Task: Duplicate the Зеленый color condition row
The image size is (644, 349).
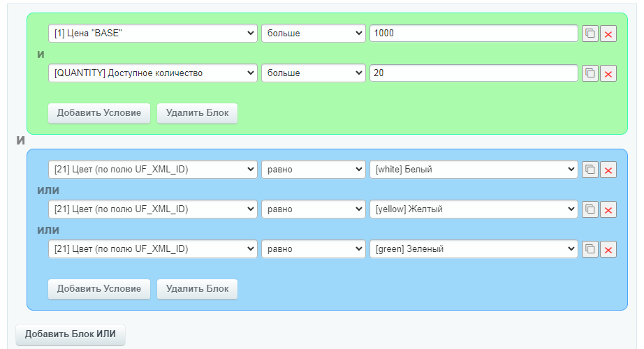Action: tap(590, 249)
